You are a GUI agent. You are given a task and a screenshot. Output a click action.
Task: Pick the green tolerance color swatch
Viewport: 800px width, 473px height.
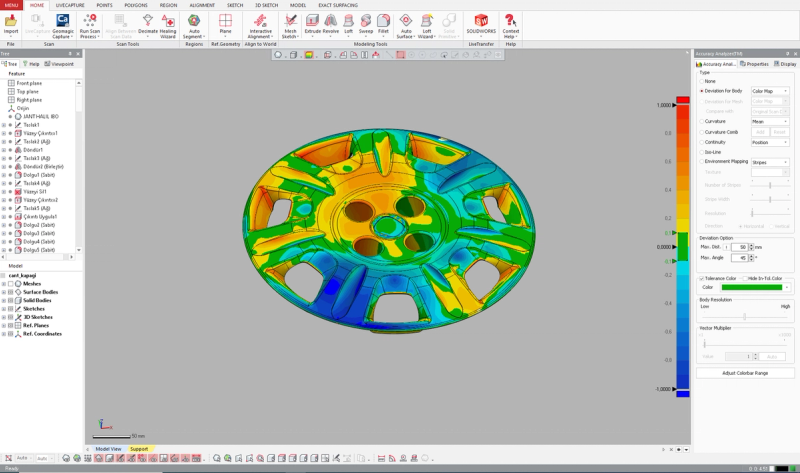coord(752,287)
